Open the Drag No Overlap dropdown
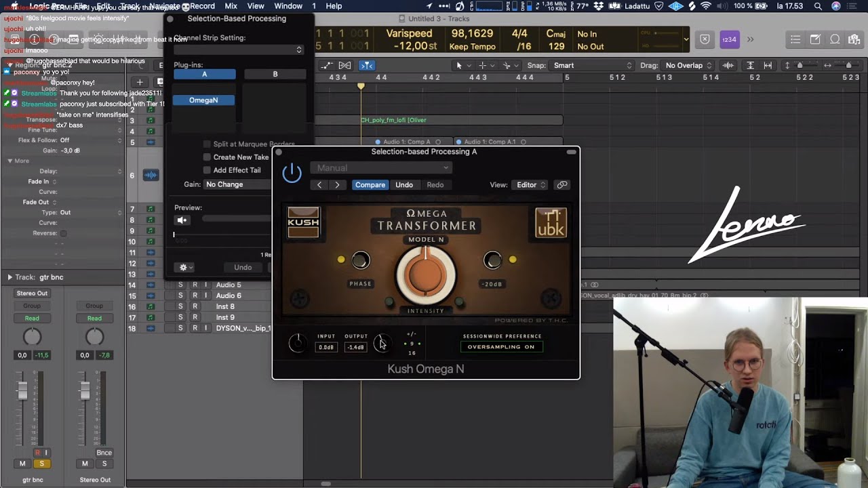868x488 pixels. click(688, 65)
